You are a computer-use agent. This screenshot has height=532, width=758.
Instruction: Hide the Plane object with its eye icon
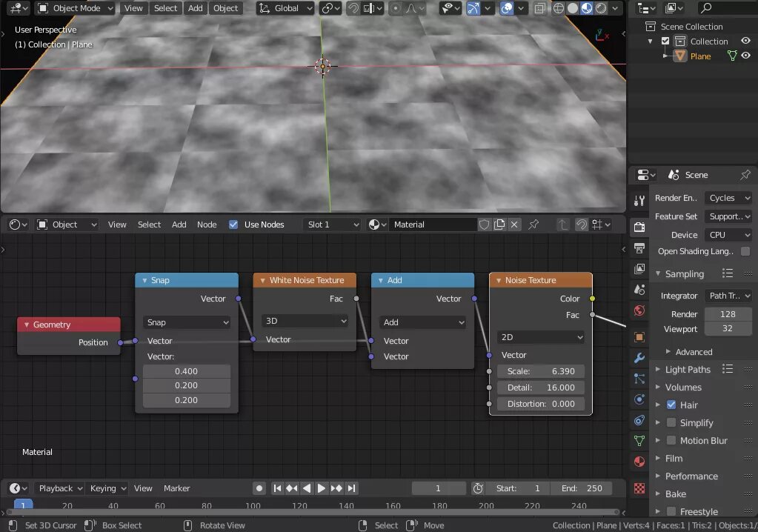[746, 56]
